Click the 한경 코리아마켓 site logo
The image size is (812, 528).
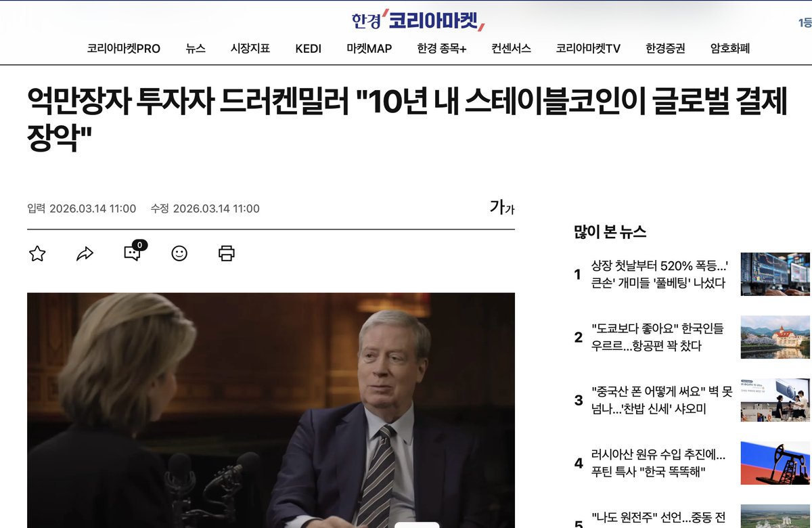[418, 20]
